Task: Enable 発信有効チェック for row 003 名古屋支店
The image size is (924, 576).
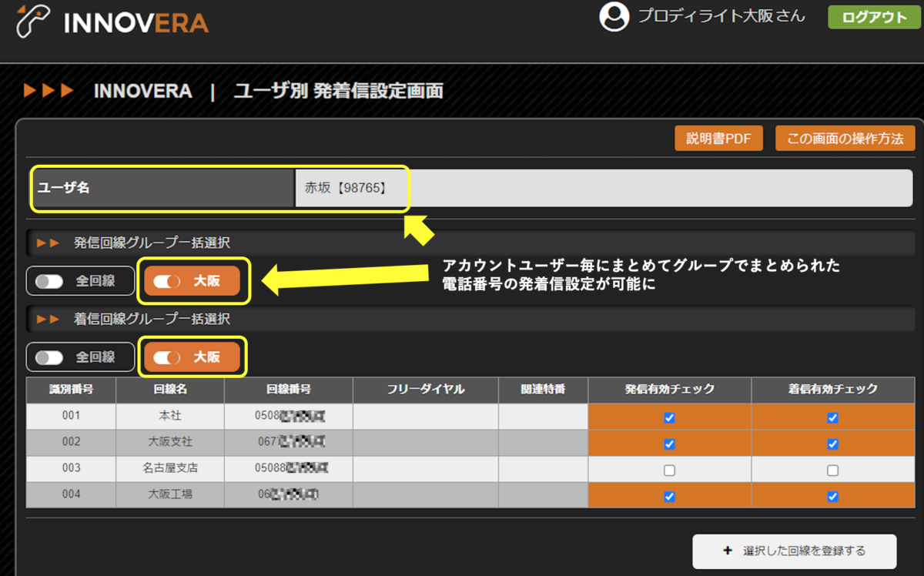Action: (x=669, y=468)
